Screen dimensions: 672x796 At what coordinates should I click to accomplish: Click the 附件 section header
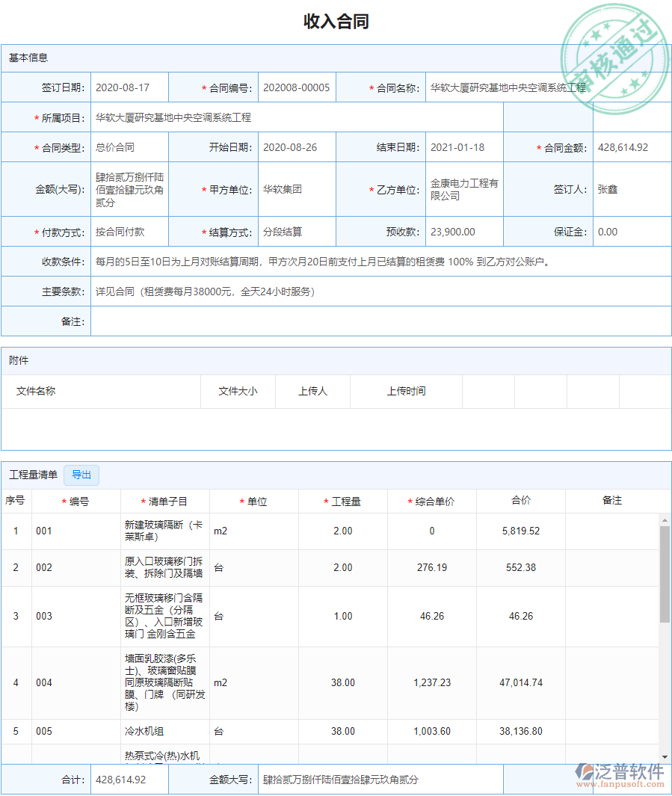pyautogui.click(x=20, y=361)
